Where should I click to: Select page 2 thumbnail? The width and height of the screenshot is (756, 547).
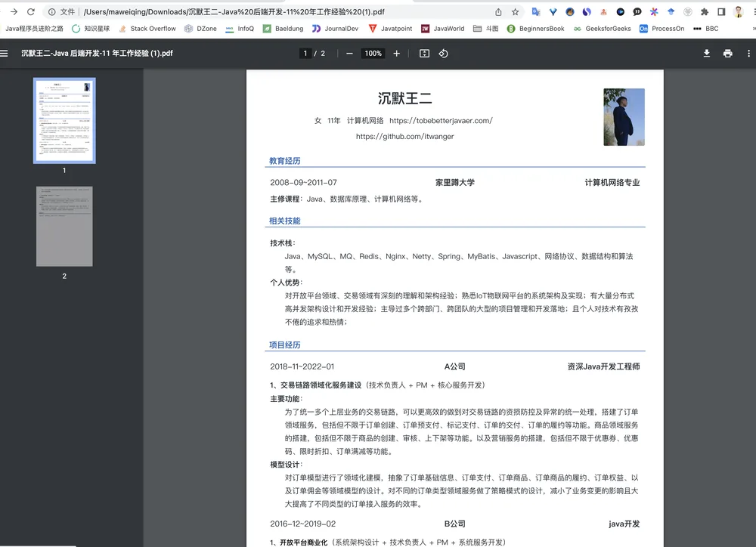(64, 227)
